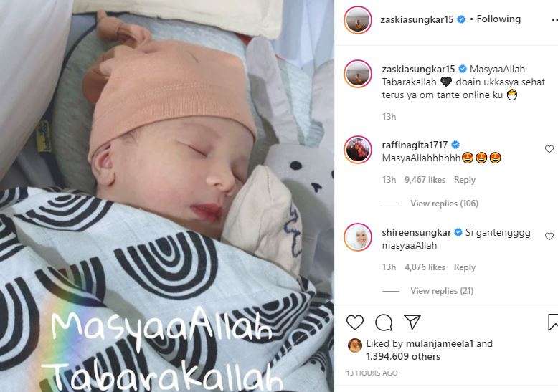The width and height of the screenshot is (558, 392).
Task: Save the post with the bookmark icon
Action: 553,322
